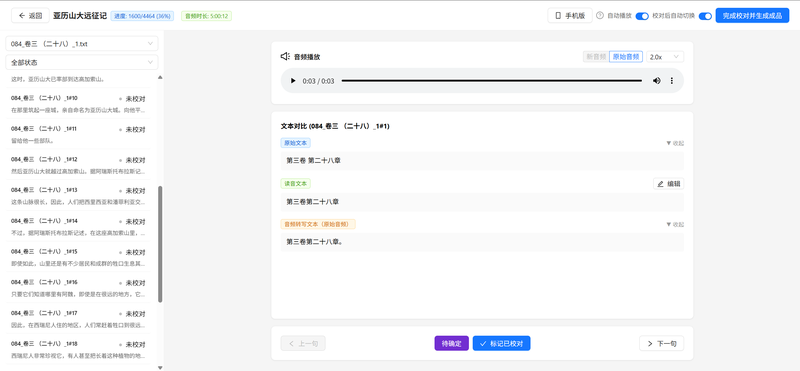Viewport: 800px width, 371px height.
Task: Toggle the 校对后自动切换 switch
Action: 705,16
